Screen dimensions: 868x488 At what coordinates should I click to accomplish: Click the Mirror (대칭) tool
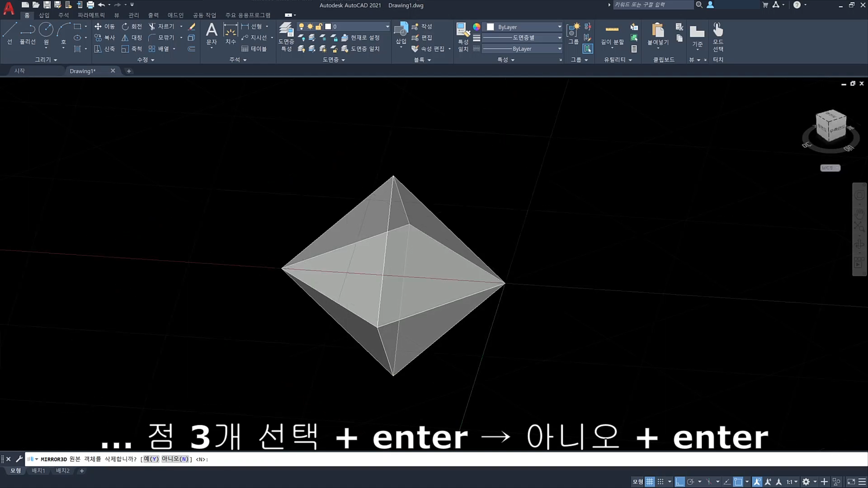coord(132,38)
